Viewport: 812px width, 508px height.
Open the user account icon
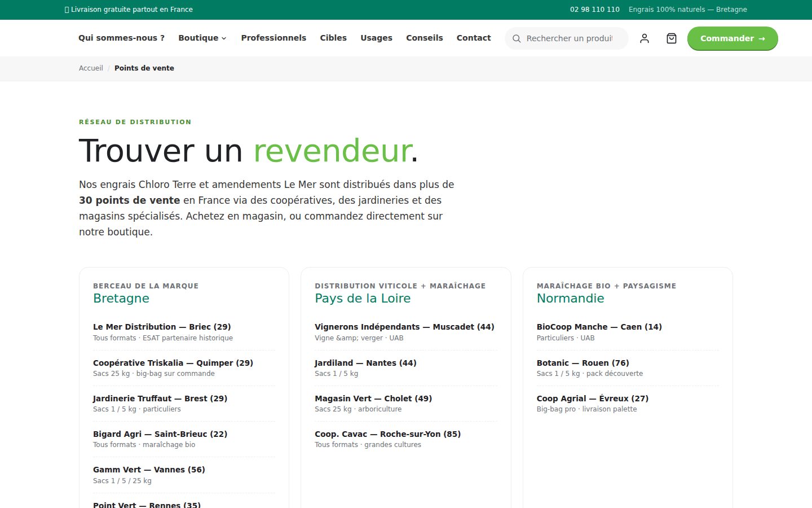645,38
